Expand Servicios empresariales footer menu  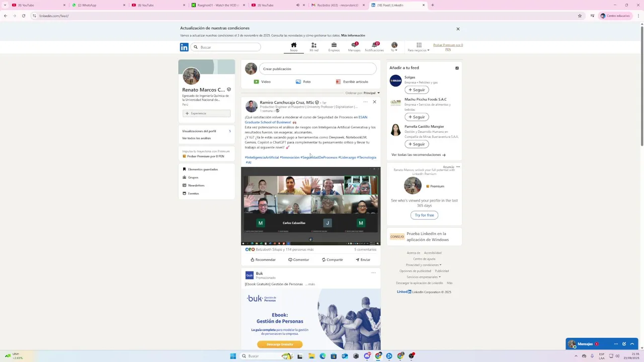point(424,277)
